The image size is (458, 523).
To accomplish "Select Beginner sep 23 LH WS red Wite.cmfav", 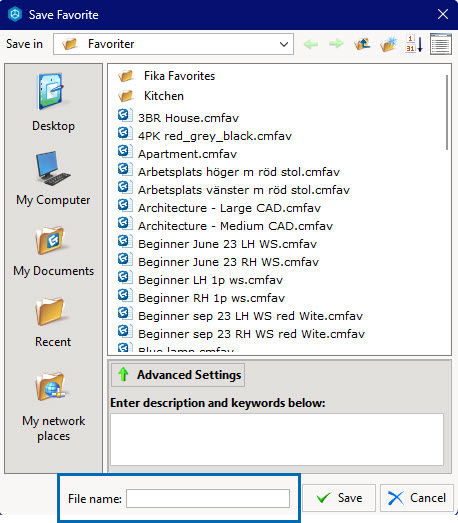I will (x=240, y=315).
